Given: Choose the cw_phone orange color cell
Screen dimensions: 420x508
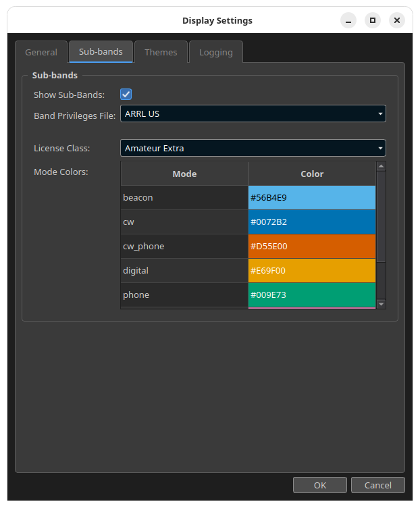Looking at the screenshot, I should 312,246.
